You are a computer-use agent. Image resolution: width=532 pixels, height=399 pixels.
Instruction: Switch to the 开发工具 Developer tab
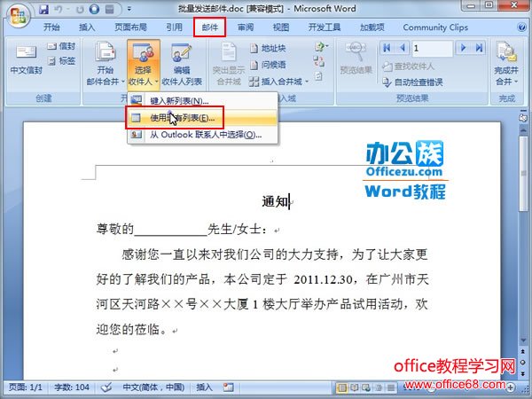[325, 27]
